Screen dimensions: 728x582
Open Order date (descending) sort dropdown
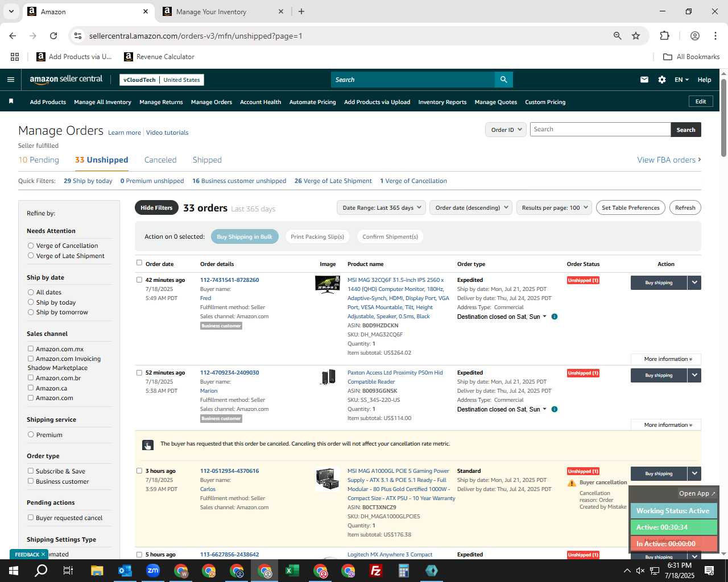click(471, 207)
